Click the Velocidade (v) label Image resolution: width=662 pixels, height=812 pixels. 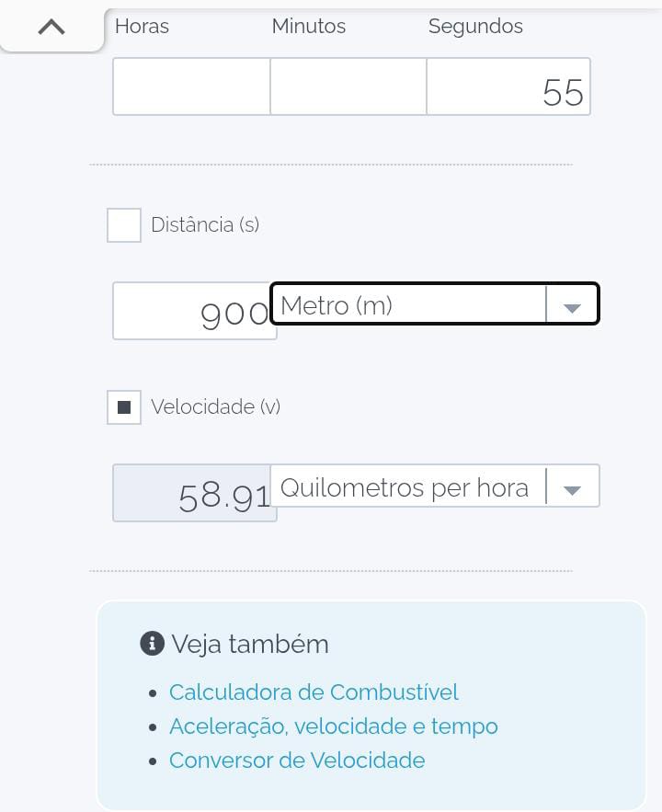(x=215, y=406)
